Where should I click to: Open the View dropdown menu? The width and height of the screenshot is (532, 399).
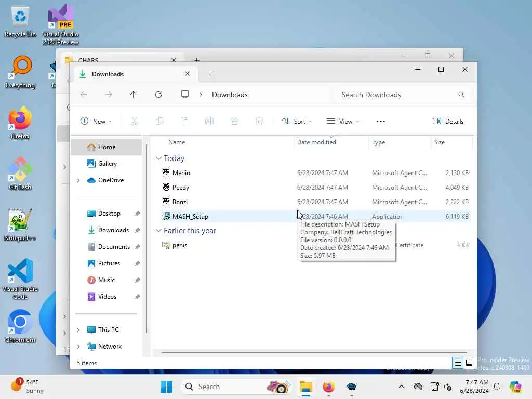(x=343, y=121)
